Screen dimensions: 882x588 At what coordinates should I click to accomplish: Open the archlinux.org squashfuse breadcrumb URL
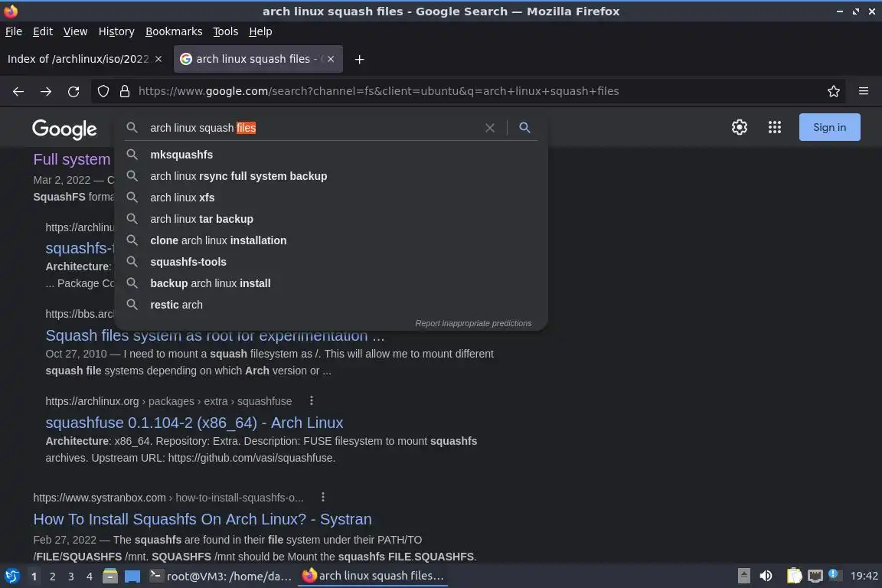[x=168, y=401]
